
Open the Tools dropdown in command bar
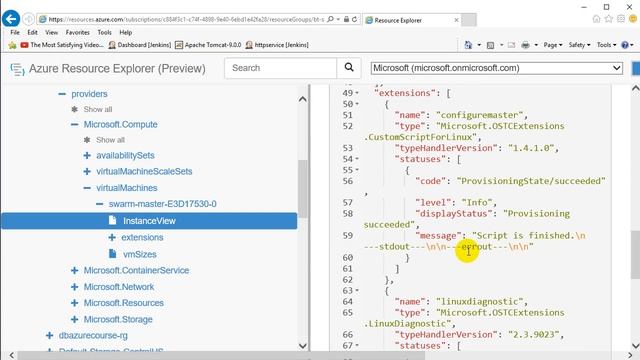coord(606,45)
